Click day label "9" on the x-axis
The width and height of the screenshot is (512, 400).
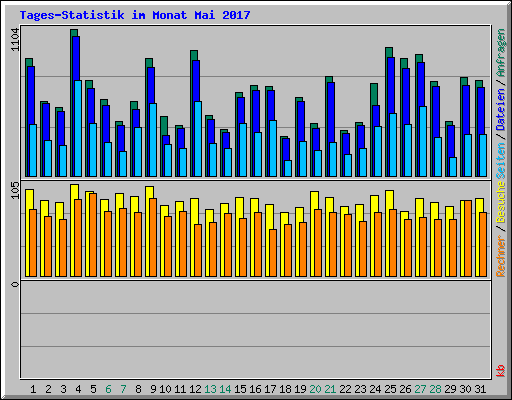(x=153, y=389)
